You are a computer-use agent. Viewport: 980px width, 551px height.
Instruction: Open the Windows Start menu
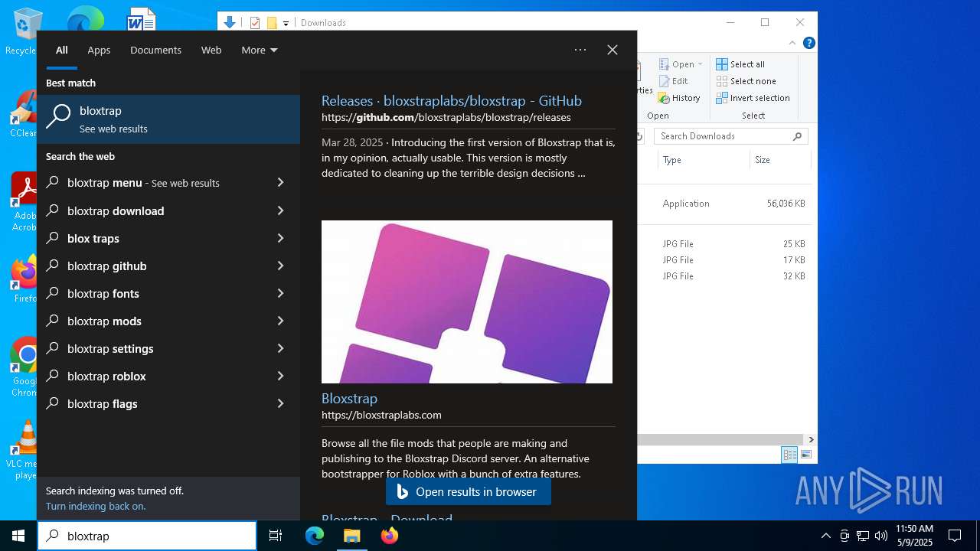coord(18,536)
